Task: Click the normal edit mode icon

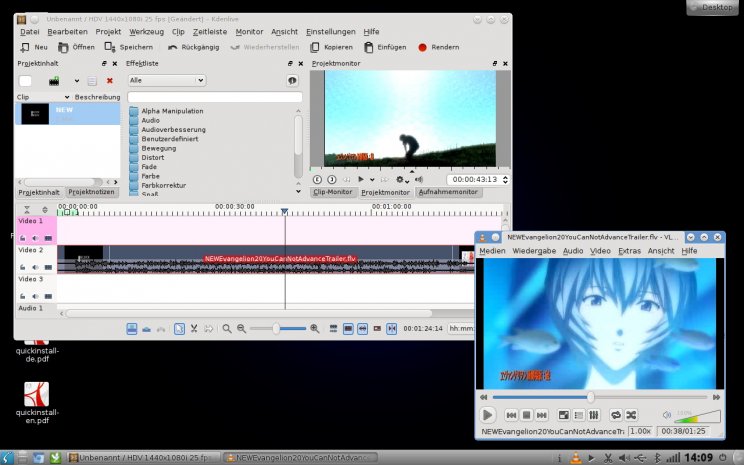Action: (x=132, y=328)
